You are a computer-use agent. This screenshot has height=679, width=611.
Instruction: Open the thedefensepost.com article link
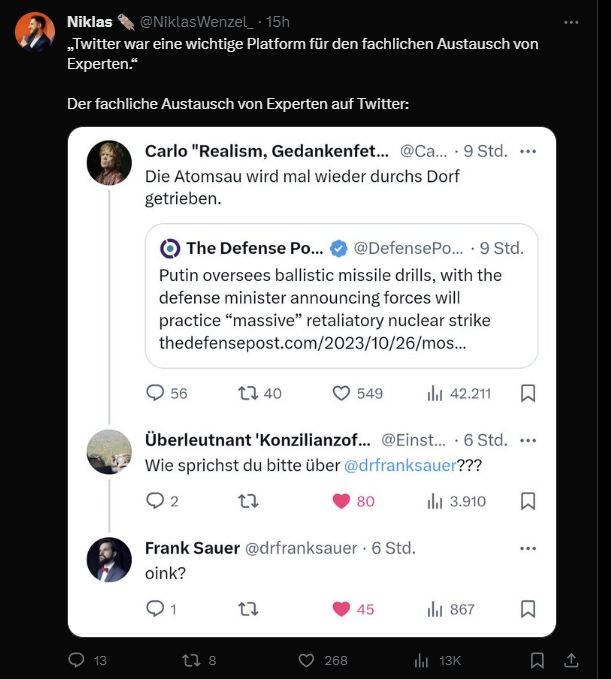(x=312, y=343)
